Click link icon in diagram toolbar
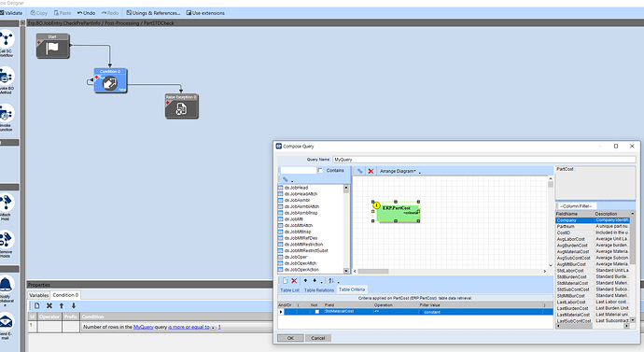This screenshot has height=352, width=644. [x=359, y=171]
